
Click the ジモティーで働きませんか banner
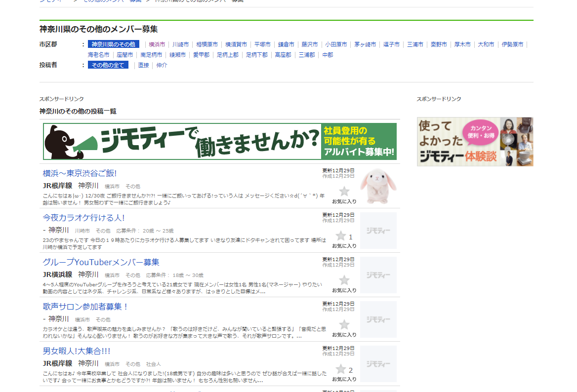(x=220, y=142)
